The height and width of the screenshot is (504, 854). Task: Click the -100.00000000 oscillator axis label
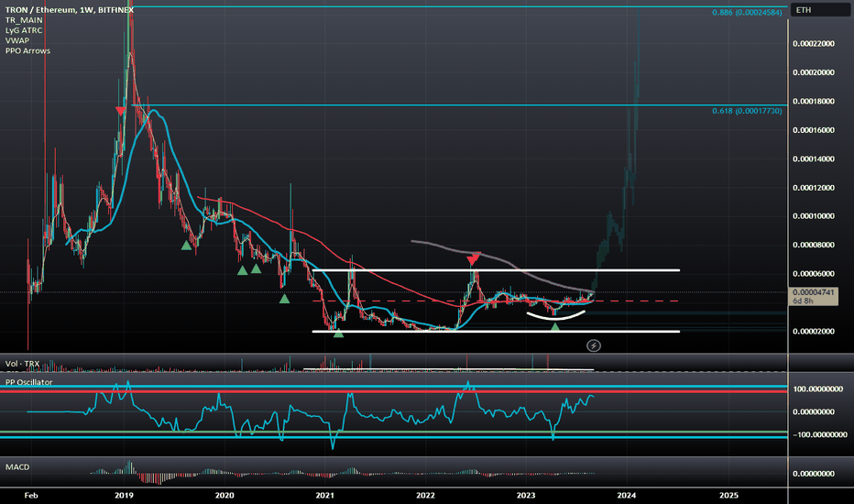tap(820, 434)
